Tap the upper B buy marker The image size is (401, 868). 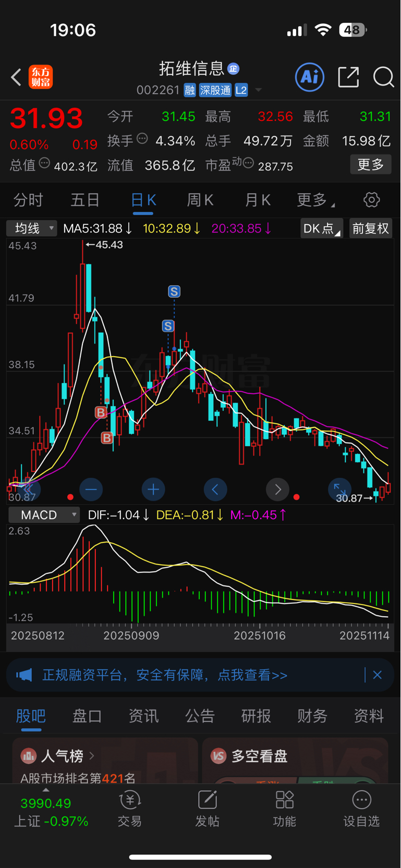click(x=101, y=412)
